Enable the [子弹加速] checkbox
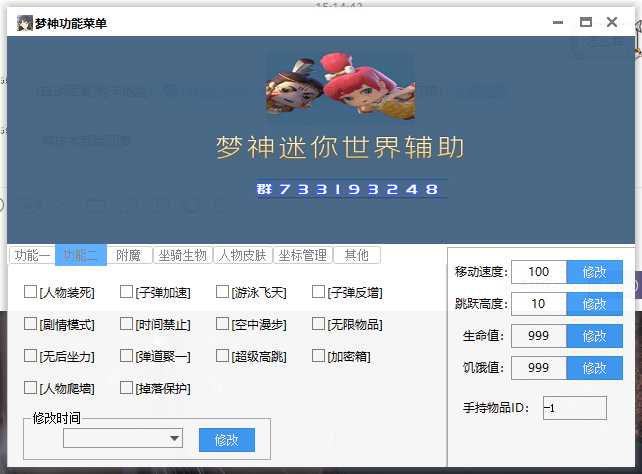642x474 pixels. tap(127, 292)
